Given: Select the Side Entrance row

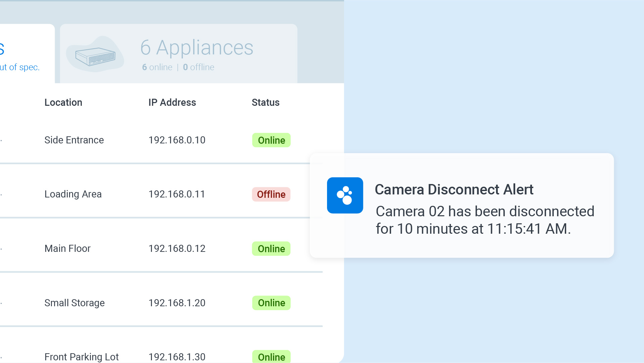Looking at the screenshot, I should [x=74, y=140].
